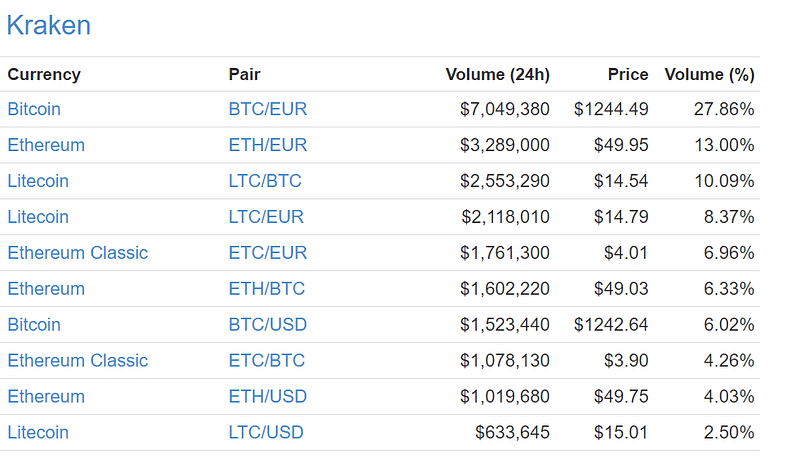Open the LTC/USD pair link
Image resolution: width=800 pixels, height=459 pixels.
tap(266, 432)
